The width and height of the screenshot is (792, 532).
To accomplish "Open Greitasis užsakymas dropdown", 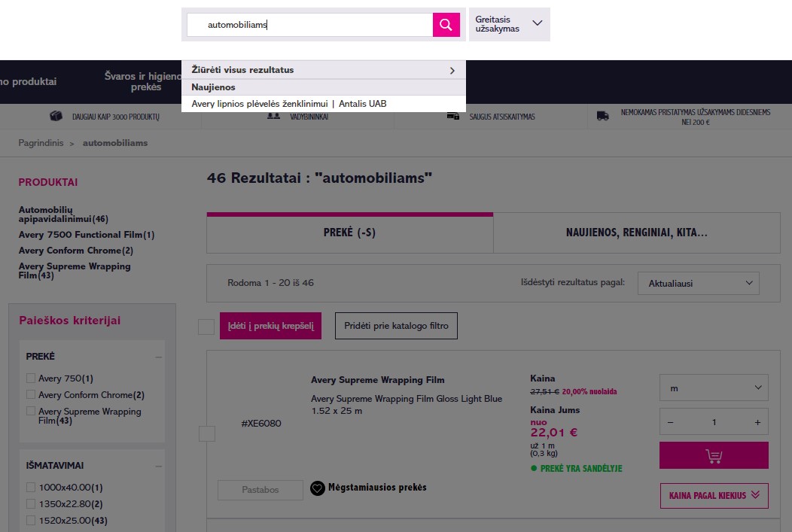I will [x=509, y=24].
